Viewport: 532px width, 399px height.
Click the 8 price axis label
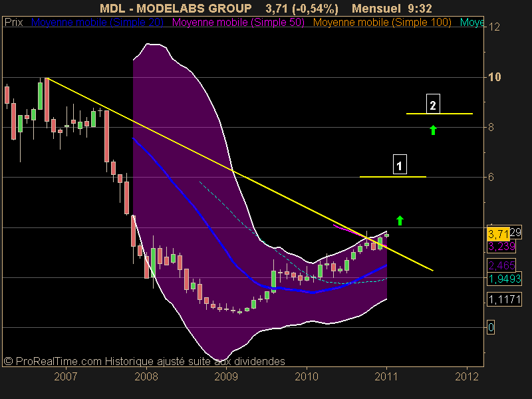pyautogui.click(x=491, y=127)
